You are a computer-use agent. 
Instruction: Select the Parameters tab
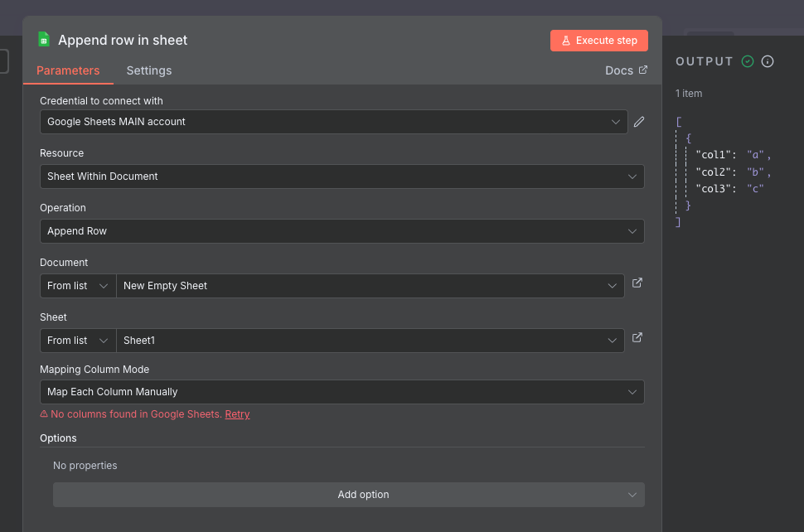coord(67,70)
